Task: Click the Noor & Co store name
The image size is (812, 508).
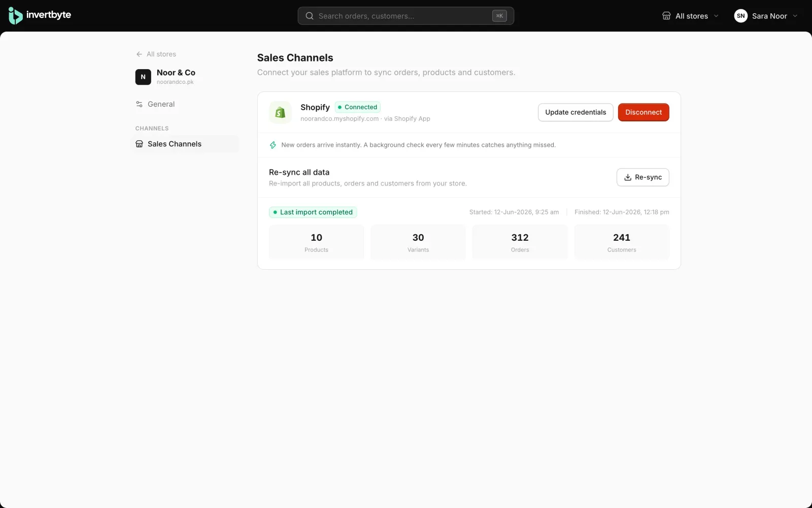Action: (x=176, y=73)
